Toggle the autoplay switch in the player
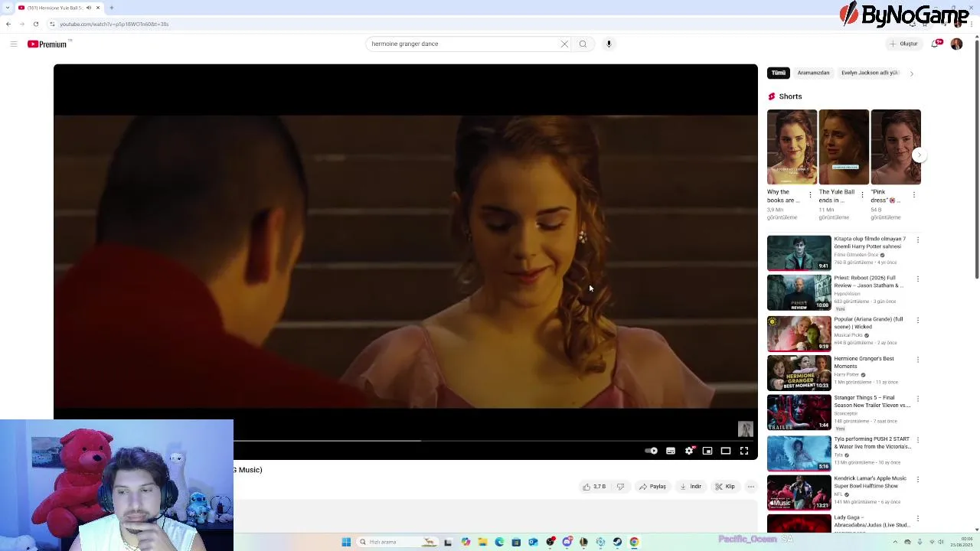Screen dimensions: 980x551 coord(651,451)
